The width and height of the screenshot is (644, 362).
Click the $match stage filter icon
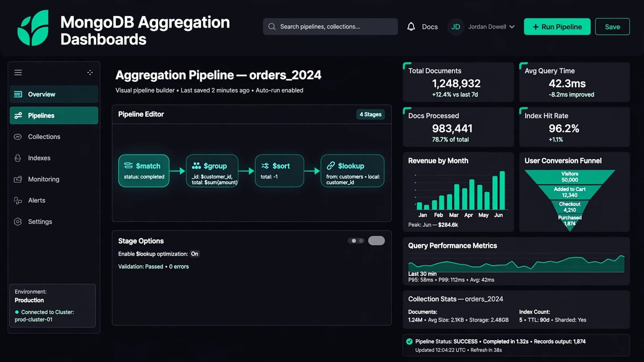[128, 166]
